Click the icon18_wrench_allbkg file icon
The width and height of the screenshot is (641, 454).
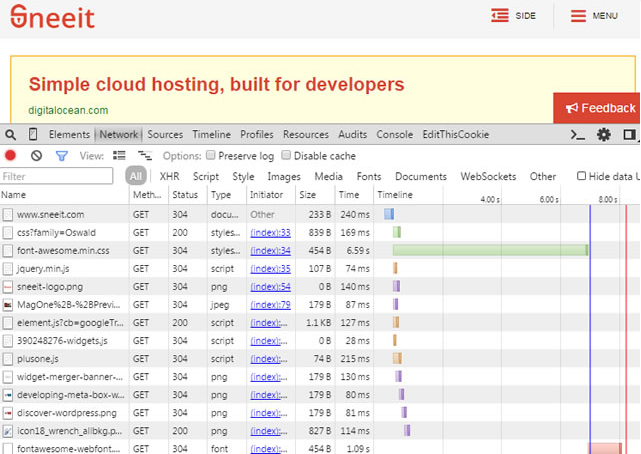click(x=7, y=431)
